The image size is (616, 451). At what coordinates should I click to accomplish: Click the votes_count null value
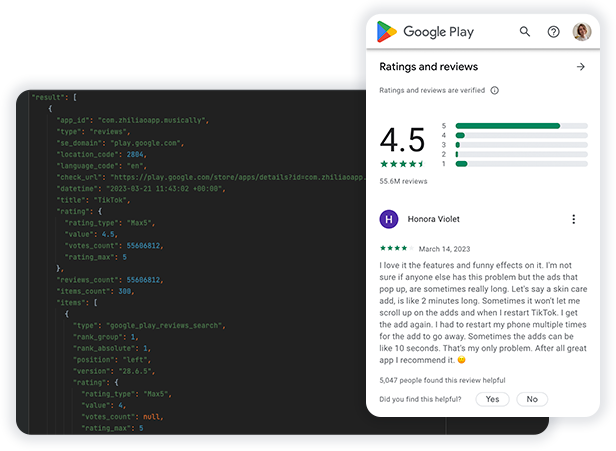tap(151, 416)
